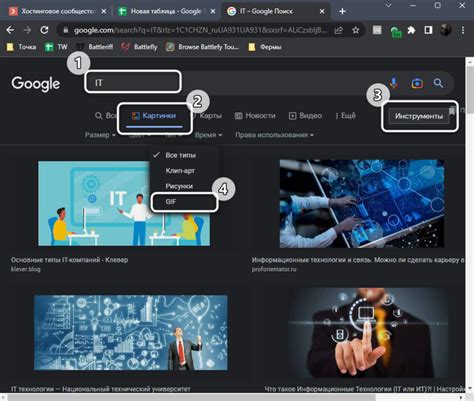Select the Новости search tab

pyautogui.click(x=255, y=116)
